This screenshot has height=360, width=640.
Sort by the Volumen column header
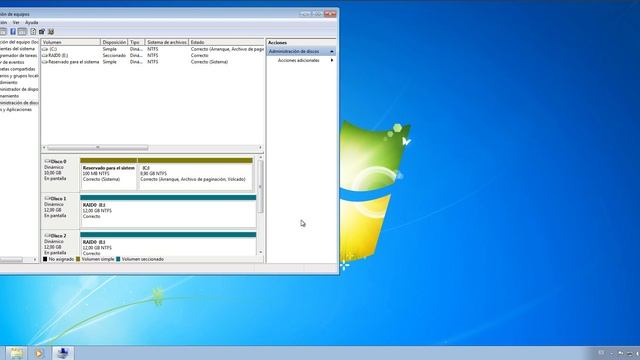[x=71, y=42]
